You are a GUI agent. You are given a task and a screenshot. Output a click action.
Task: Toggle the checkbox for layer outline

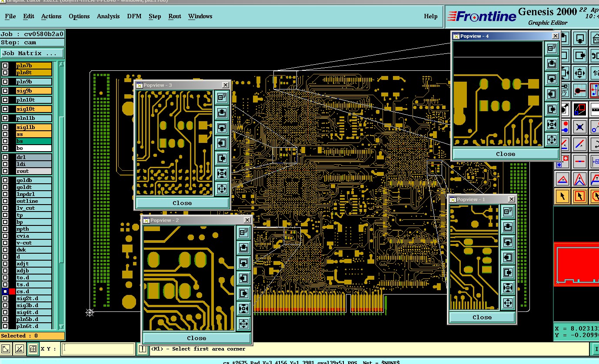click(5, 201)
